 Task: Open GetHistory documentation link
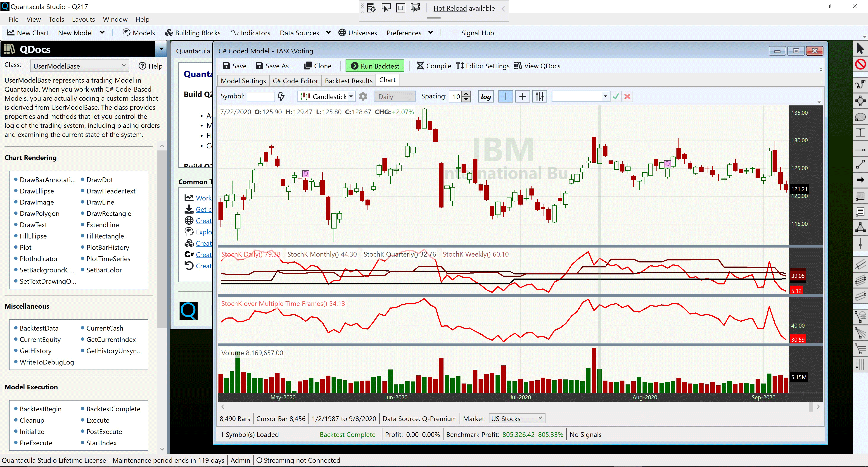(35, 351)
